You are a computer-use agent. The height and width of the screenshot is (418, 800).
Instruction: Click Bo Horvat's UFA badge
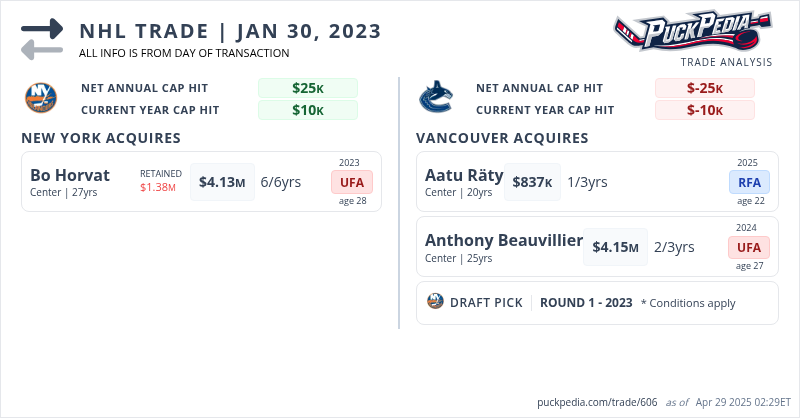point(352,182)
